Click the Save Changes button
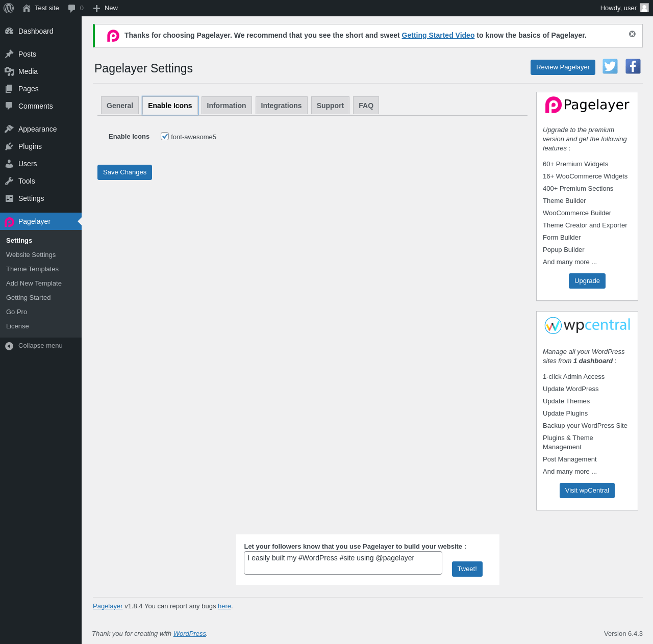This screenshot has height=644, width=653. [x=124, y=172]
